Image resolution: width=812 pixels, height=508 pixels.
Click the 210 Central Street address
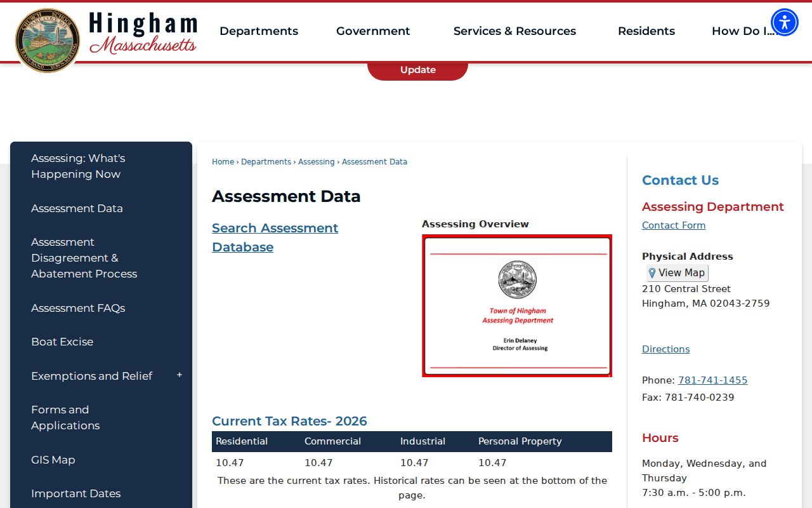[x=686, y=289]
